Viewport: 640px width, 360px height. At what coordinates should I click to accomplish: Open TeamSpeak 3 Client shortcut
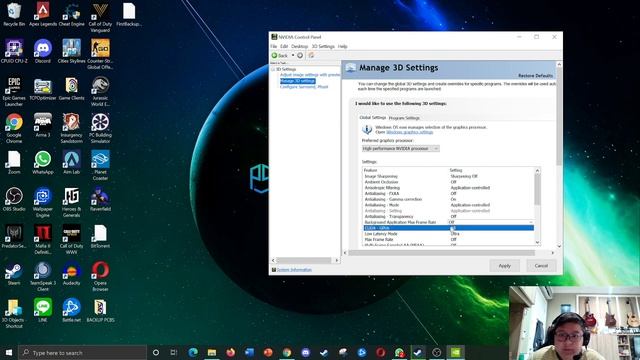43,276
